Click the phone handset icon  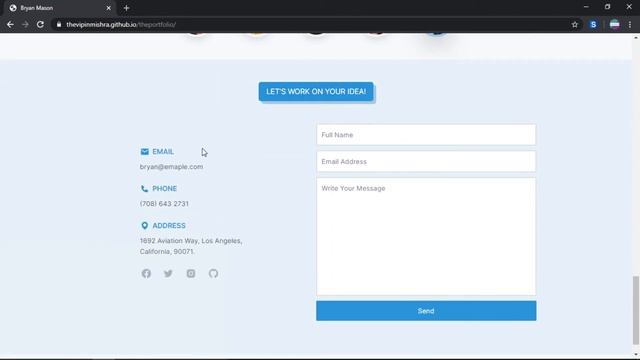[144, 189]
